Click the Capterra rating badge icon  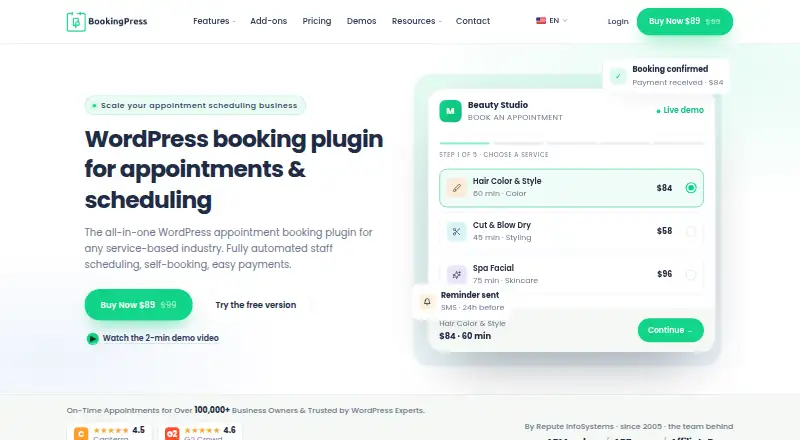[81, 433]
